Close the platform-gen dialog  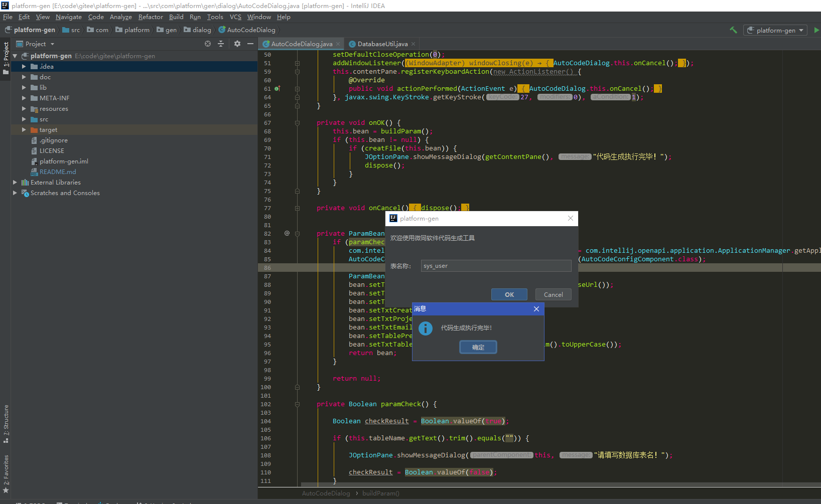click(x=571, y=218)
